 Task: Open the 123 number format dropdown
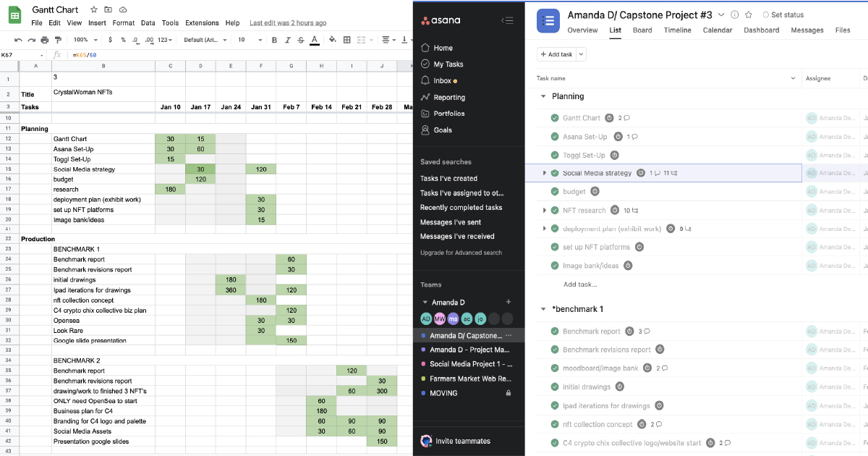166,40
